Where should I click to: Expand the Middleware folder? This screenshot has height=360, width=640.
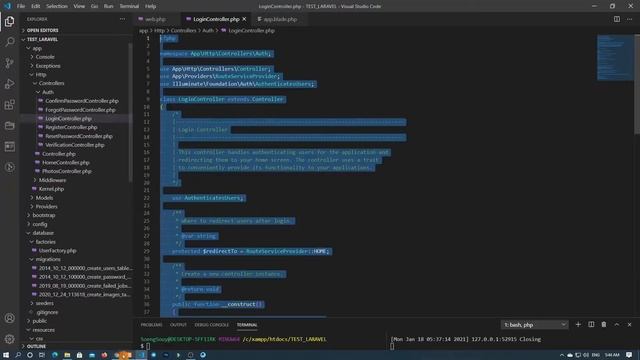tap(52, 180)
